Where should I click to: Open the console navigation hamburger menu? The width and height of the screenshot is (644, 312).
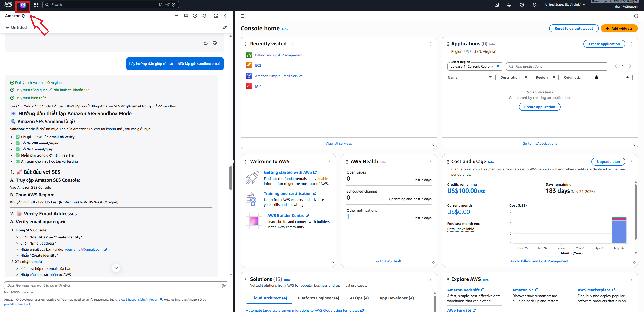pyautogui.click(x=242, y=16)
